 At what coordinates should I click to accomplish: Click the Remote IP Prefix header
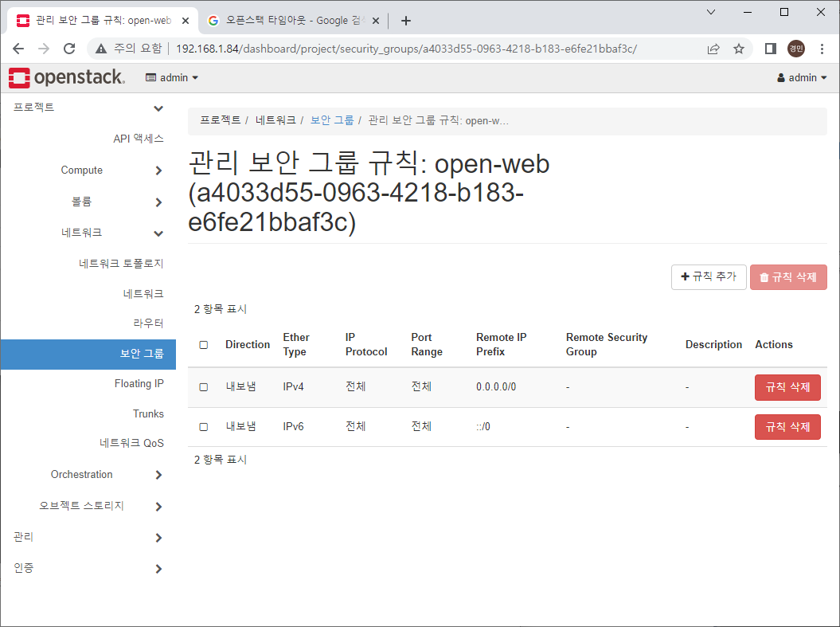[x=501, y=345]
